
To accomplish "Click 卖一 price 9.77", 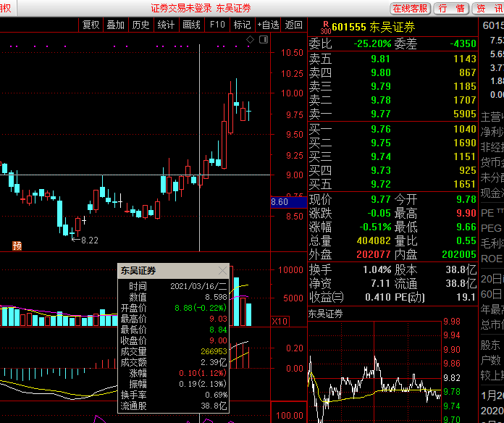I will 381,114.
